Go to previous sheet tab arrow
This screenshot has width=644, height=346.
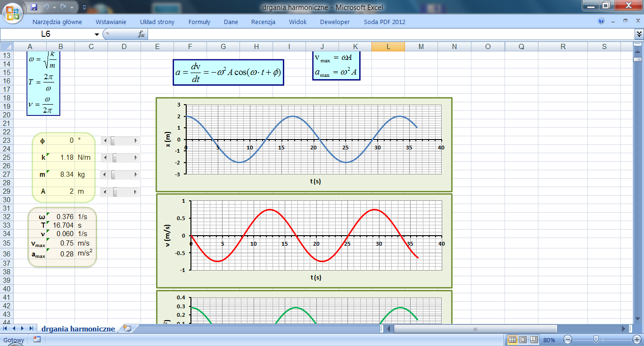[14, 328]
